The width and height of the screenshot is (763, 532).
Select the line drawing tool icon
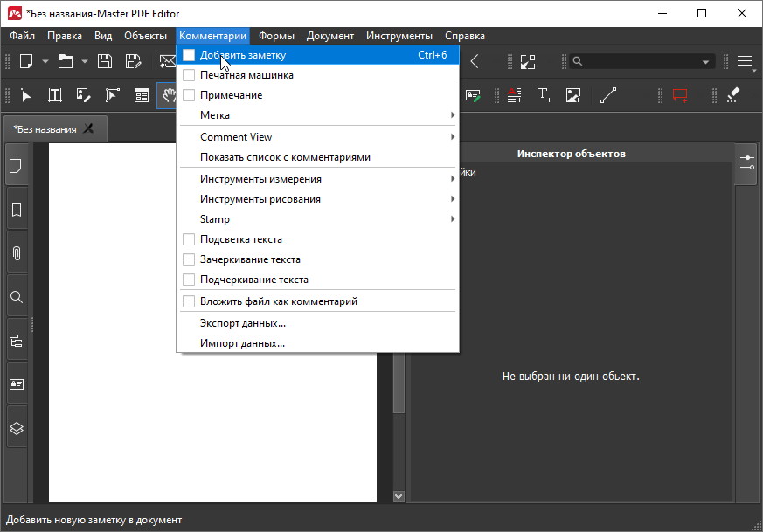click(608, 95)
